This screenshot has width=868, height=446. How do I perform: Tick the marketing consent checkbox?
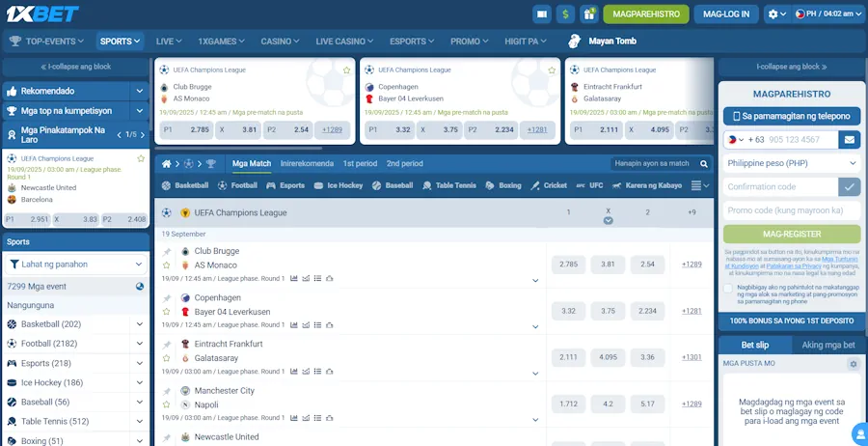click(728, 289)
